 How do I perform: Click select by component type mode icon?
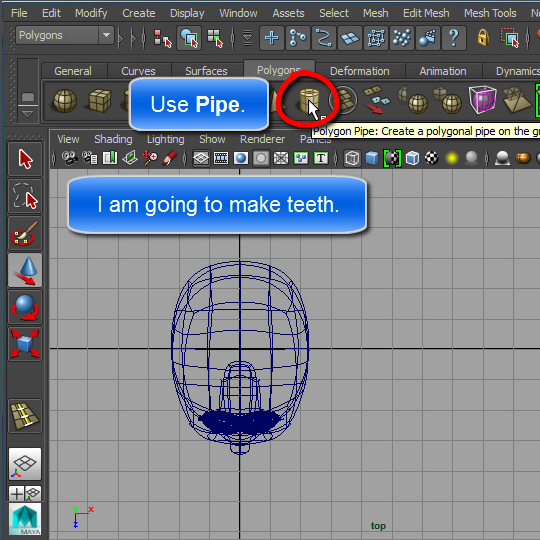tap(215, 38)
